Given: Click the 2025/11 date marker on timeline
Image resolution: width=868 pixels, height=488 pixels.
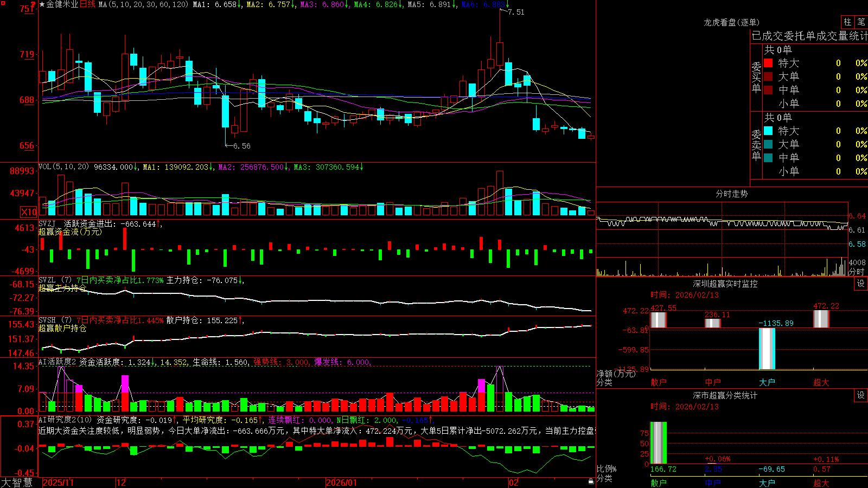Looking at the screenshot, I should 58,483.
